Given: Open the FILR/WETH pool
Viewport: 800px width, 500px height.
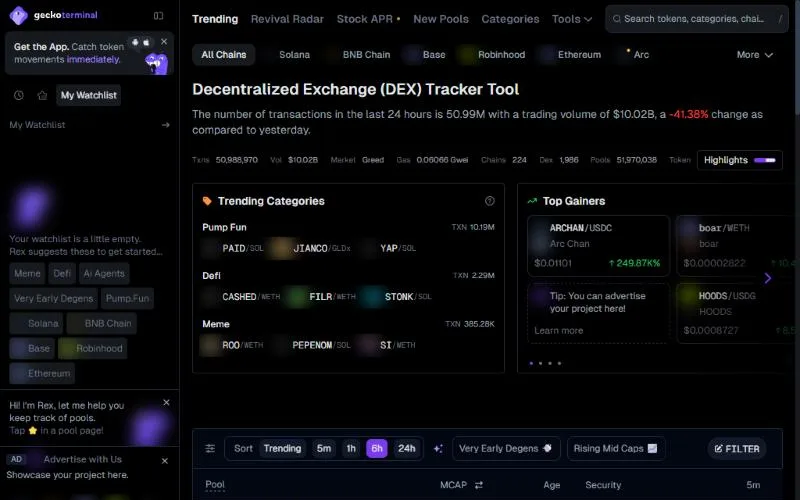Looking at the screenshot, I should click(321, 297).
